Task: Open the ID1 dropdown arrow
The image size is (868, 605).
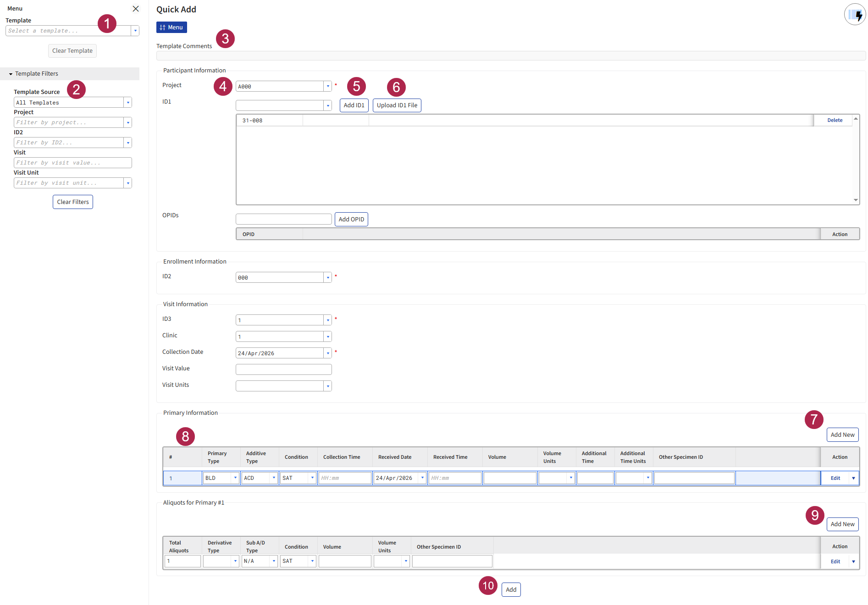Action: tap(328, 105)
